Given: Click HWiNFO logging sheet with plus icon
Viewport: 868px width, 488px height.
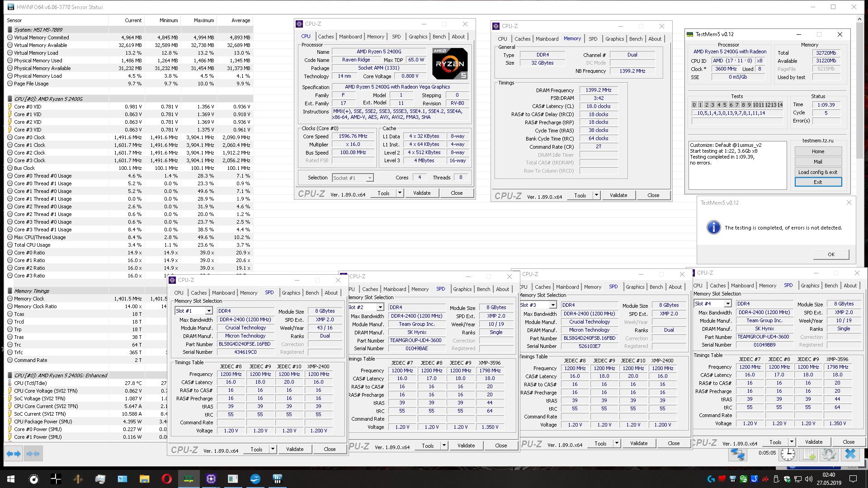Looking at the screenshot, I should point(809,454).
